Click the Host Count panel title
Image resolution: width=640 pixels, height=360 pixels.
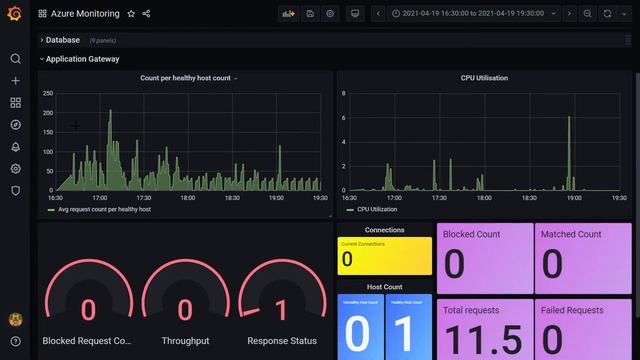click(384, 287)
